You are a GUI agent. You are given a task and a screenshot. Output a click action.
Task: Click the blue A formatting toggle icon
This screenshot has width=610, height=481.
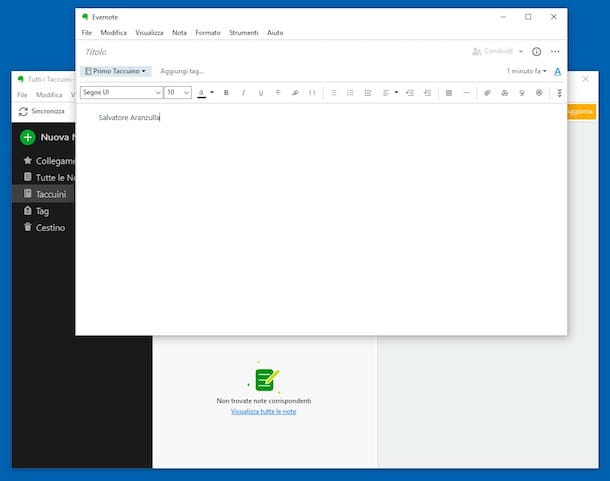pyautogui.click(x=557, y=72)
